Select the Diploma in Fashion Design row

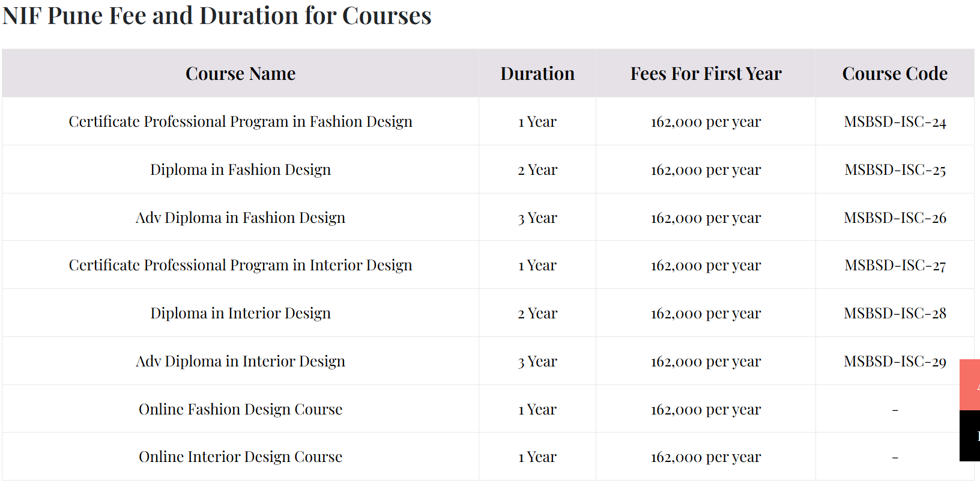488,169
